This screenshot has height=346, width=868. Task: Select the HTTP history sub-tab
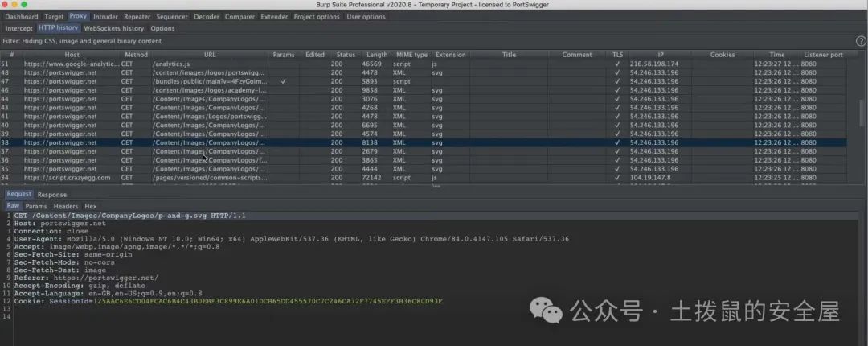point(58,27)
